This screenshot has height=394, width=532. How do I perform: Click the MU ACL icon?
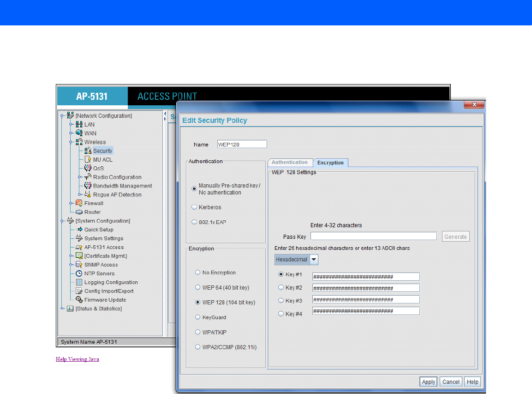(x=88, y=159)
